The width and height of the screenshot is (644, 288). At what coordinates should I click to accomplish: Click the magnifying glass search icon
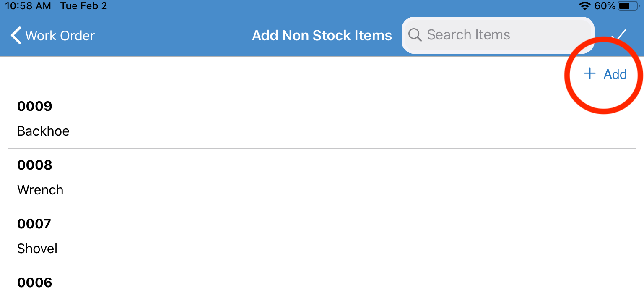pyautogui.click(x=415, y=35)
